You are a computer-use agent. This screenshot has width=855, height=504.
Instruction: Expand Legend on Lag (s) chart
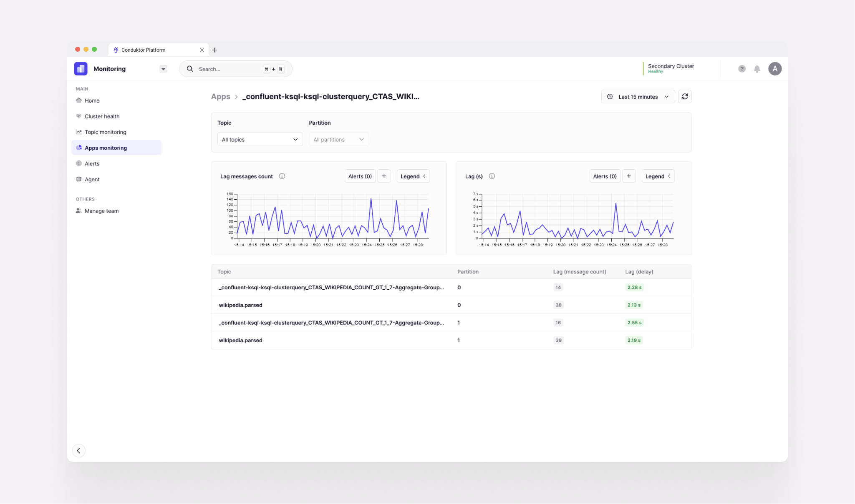(658, 176)
